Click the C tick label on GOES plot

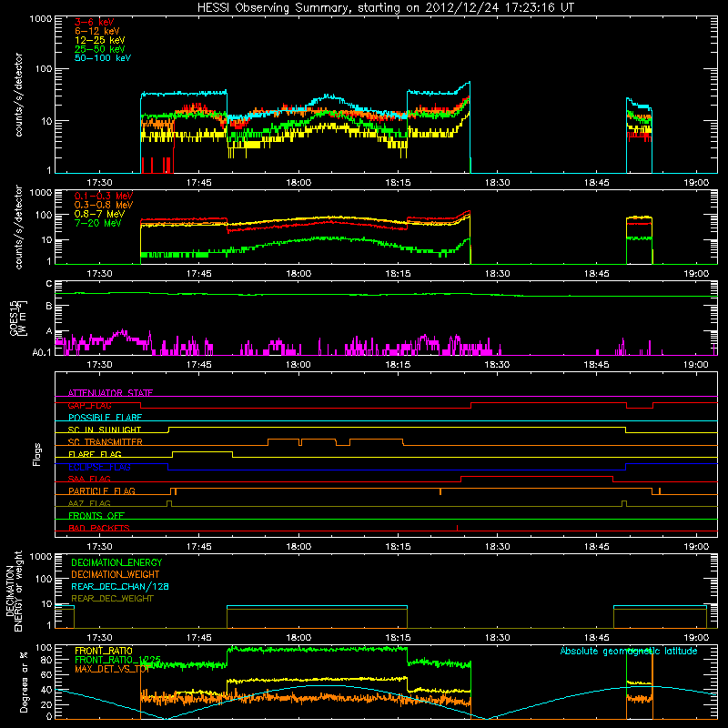click(x=49, y=284)
